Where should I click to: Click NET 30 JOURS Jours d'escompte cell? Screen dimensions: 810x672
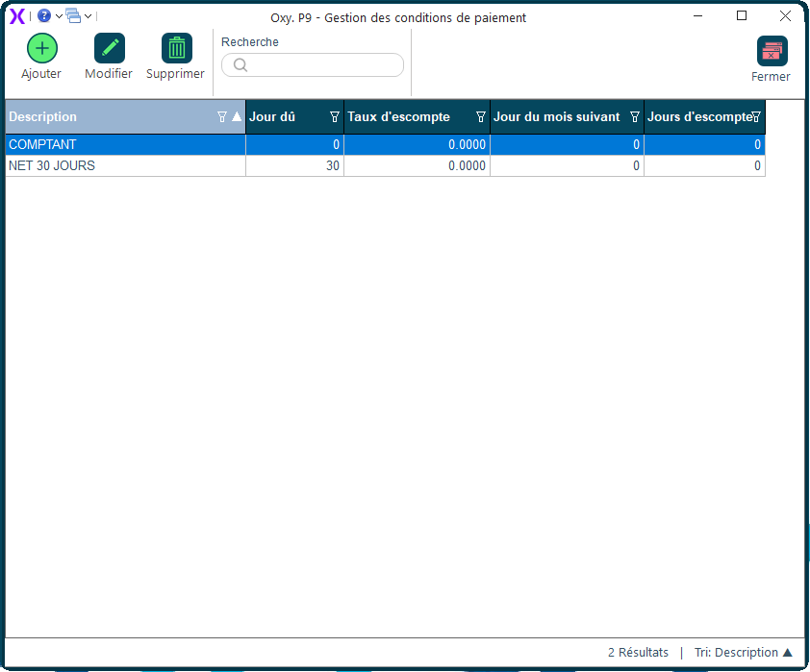(704, 165)
